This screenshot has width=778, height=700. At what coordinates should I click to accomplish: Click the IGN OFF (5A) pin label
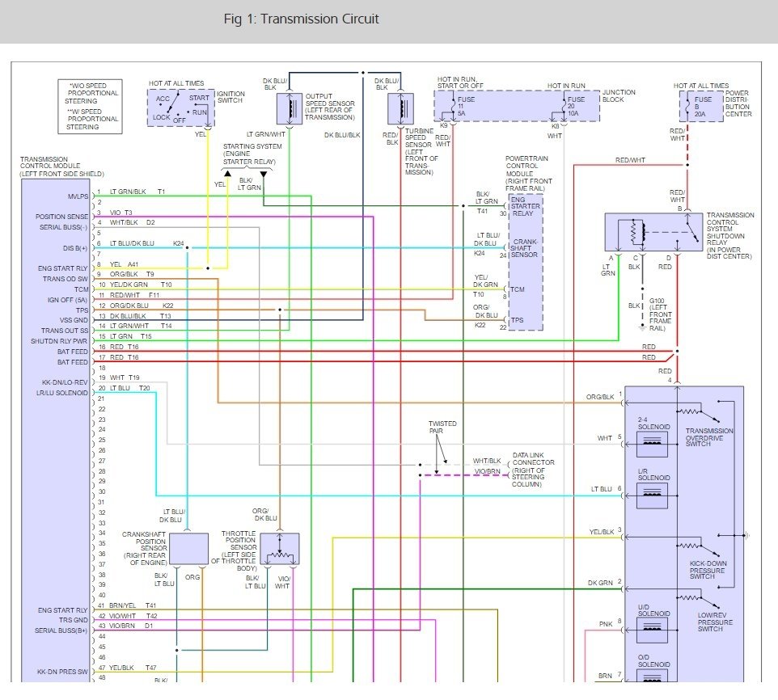point(67,300)
